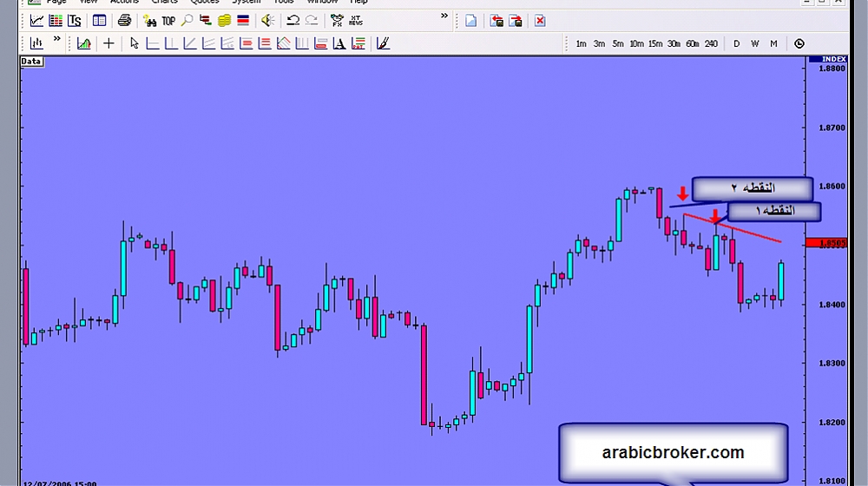Expand the chart type toolbar chevron
Viewport: 868px width, 486px height.
[56, 39]
